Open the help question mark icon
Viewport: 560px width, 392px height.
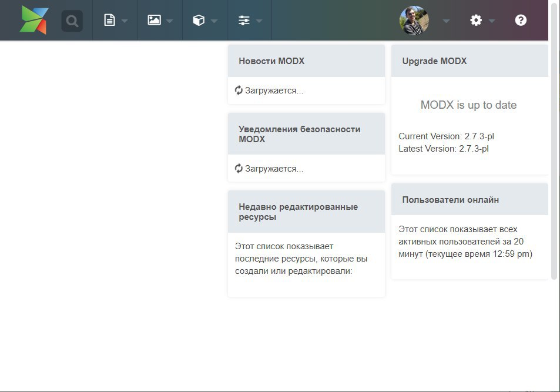coord(521,20)
